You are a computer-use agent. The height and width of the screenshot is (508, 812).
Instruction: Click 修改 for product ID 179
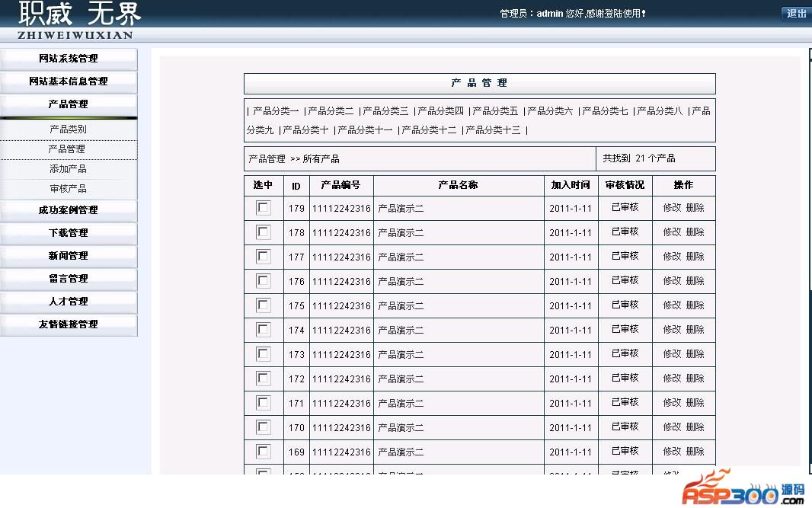coord(672,208)
